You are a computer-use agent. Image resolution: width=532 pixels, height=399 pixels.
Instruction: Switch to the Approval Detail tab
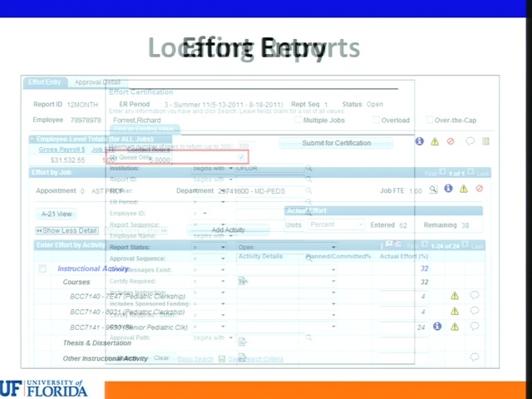[97, 82]
